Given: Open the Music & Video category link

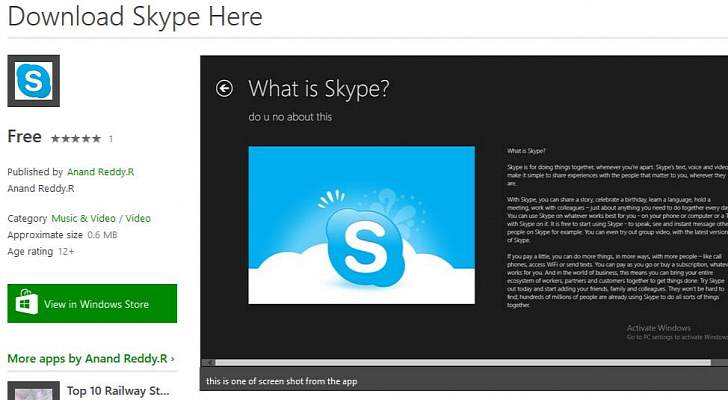Looking at the screenshot, I should (x=83, y=218).
